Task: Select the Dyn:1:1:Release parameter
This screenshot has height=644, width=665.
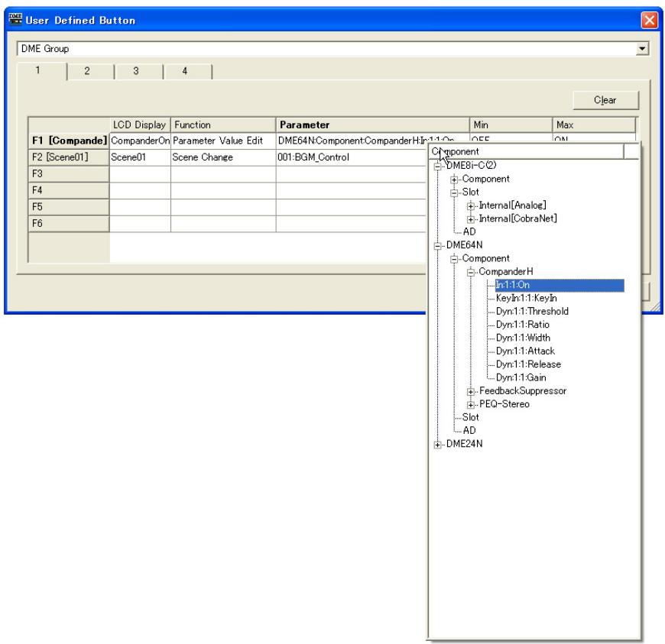Action: click(x=528, y=364)
